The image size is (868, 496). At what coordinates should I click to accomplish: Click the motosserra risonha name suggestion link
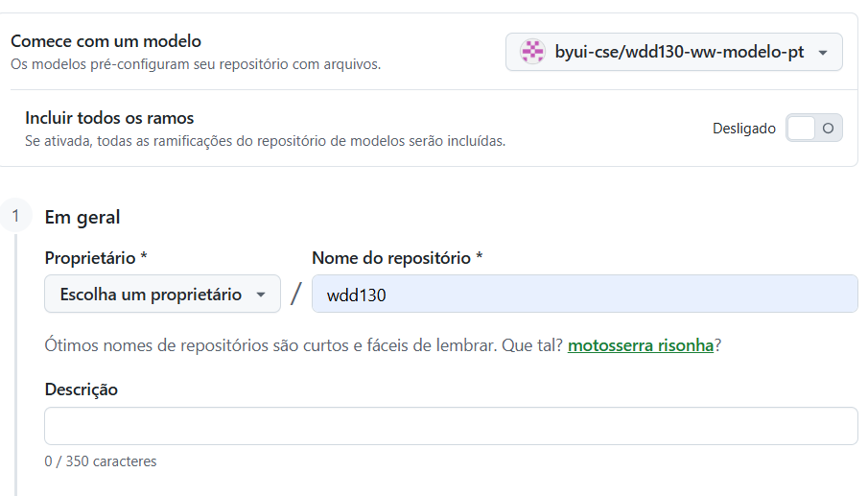tap(641, 345)
